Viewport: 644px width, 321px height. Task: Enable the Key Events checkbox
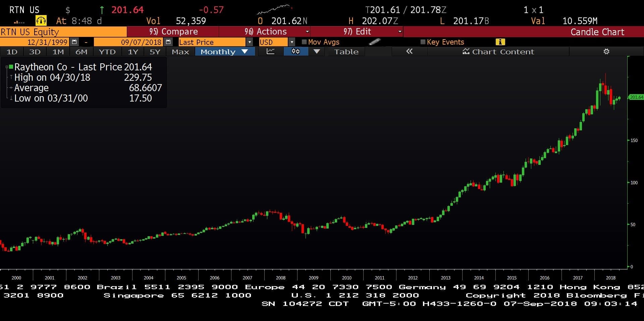click(x=423, y=42)
